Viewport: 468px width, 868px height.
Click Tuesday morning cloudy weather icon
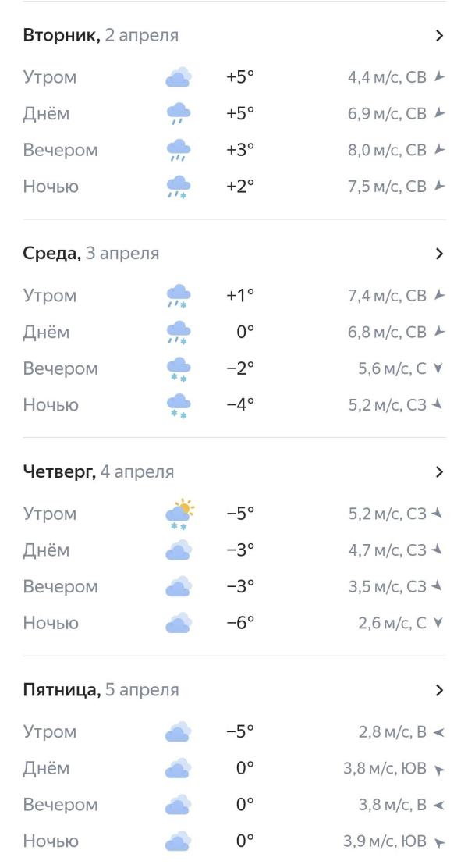pyautogui.click(x=179, y=77)
